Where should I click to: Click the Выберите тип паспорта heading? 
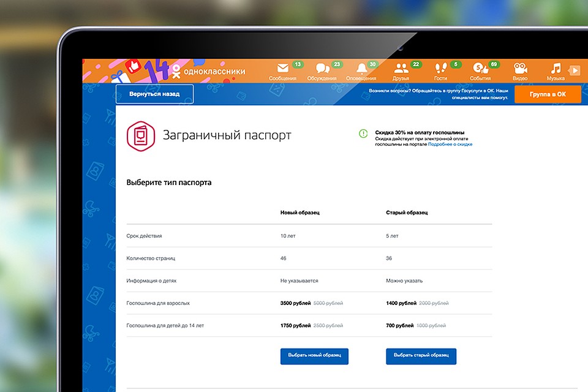click(169, 183)
